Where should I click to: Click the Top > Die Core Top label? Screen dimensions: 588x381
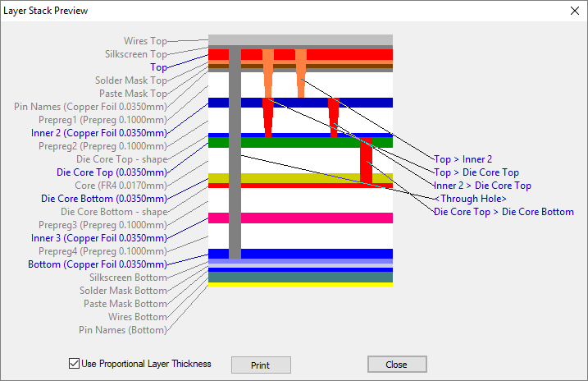(476, 172)
